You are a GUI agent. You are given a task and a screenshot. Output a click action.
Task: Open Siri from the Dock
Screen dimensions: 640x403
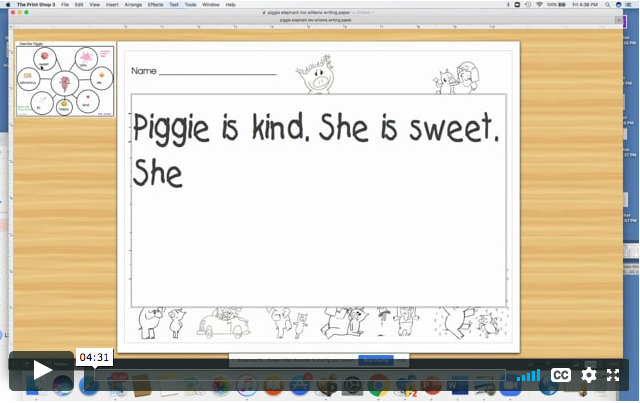(x=63, y=385)
